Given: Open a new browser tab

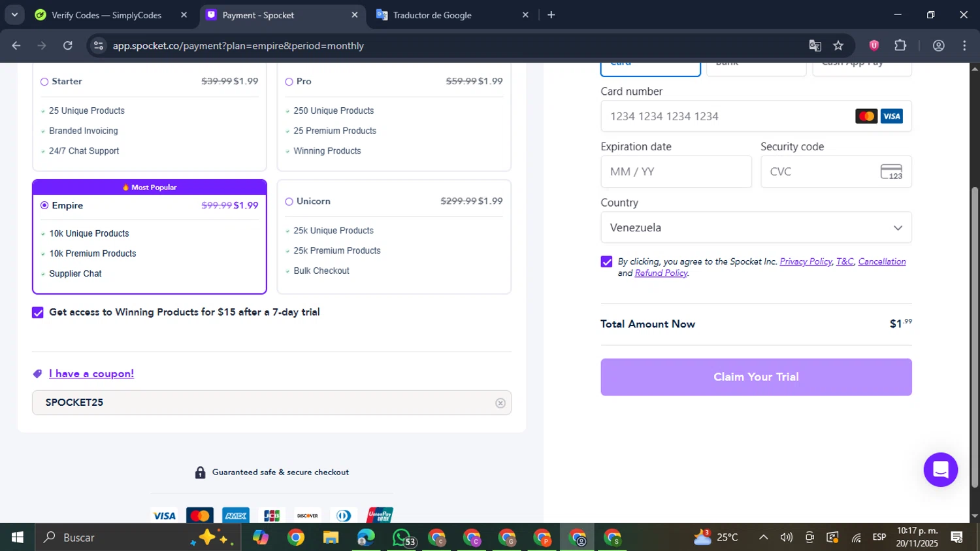Looking at the screenshot, I should 551,14.
